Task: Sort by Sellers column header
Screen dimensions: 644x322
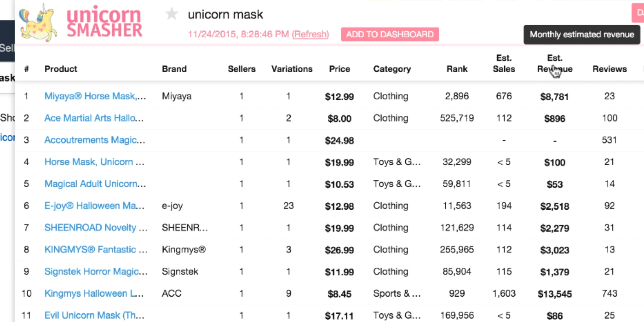Action: click(x=241, y=69)
